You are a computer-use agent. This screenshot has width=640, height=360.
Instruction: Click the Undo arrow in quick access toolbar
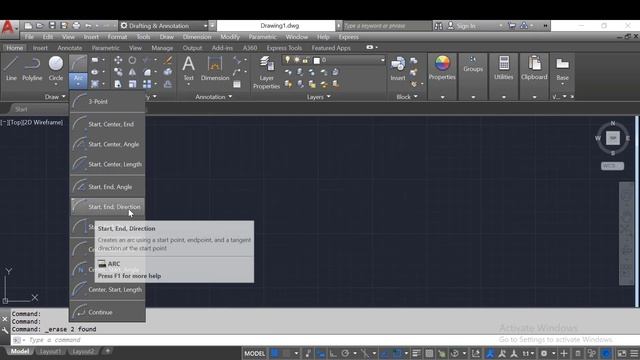click(88, 26)
